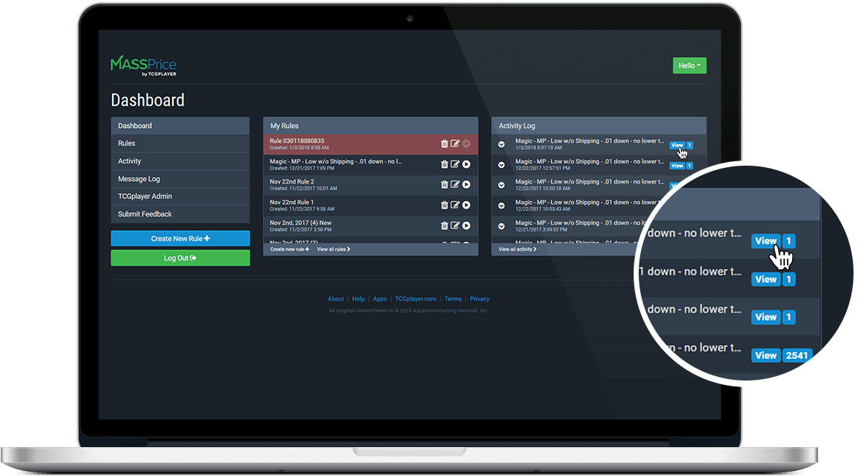Open Activity in the sidebar menu
This screenshot has height=476, width=868.
180,161
